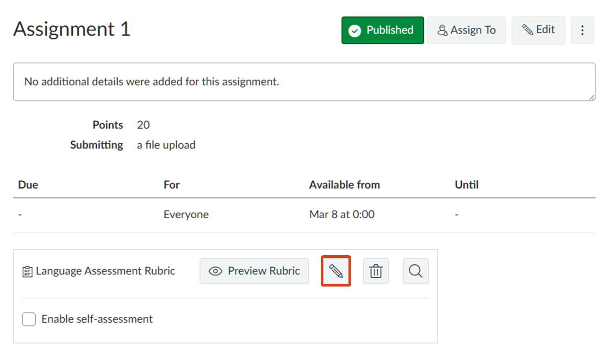Click the Due column header
Image resolution: width=608 pixels, height=364 pixels.
tap(28, 184)
